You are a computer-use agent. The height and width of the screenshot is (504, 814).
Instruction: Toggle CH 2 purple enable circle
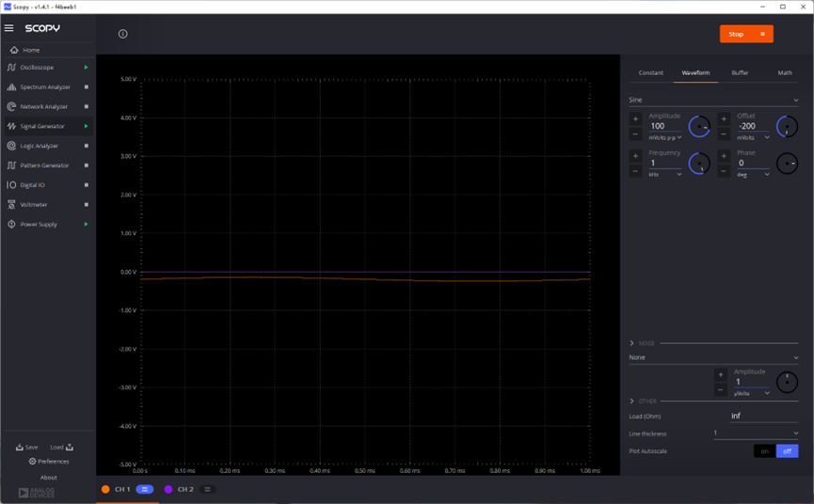point(168,489)
